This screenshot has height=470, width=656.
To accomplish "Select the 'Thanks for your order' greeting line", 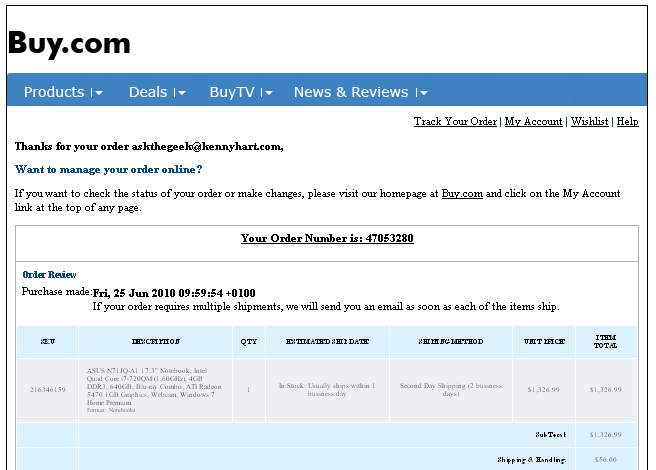I will tap(149, 146).
